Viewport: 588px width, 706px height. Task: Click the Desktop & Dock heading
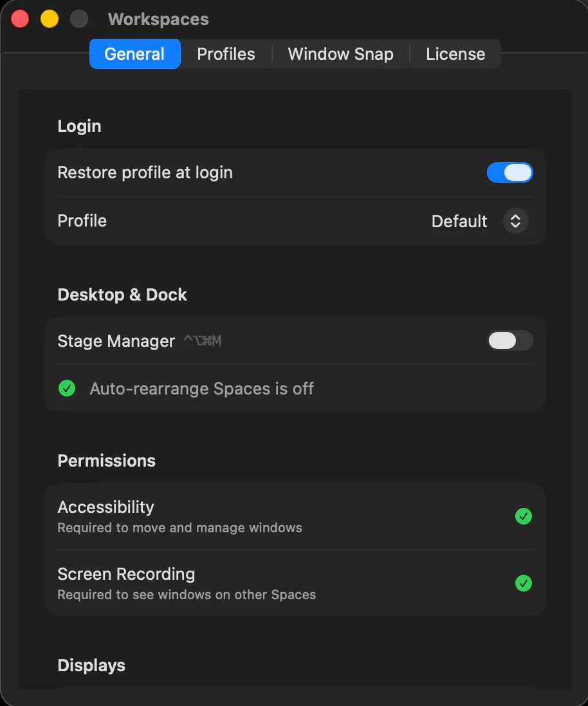click(x=122, y=295)
